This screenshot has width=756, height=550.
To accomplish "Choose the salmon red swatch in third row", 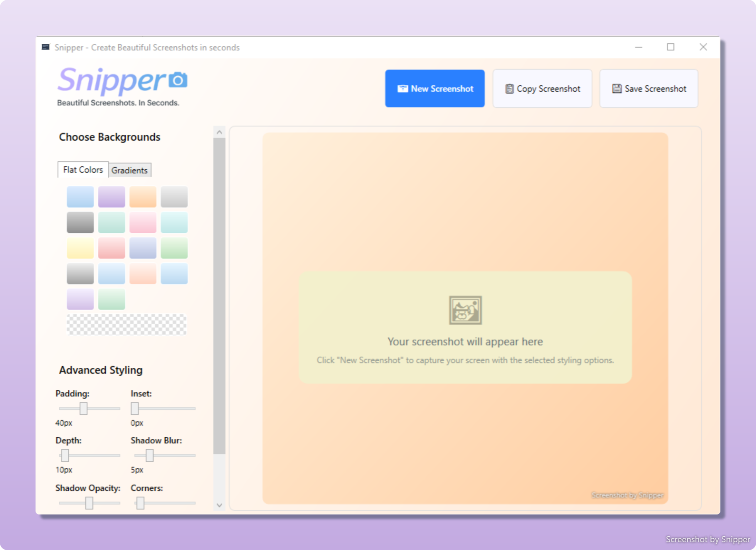I will [x=112, y=248].
